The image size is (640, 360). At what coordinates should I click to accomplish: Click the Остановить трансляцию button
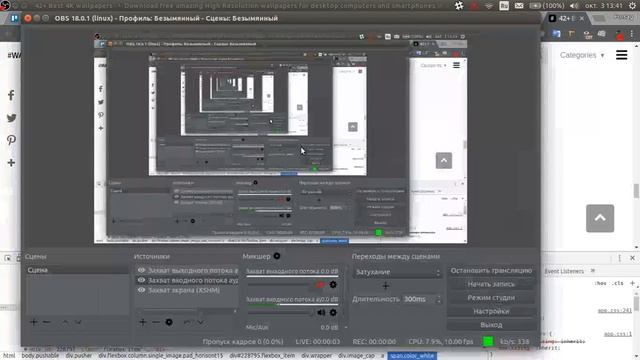tap(491, 271)
